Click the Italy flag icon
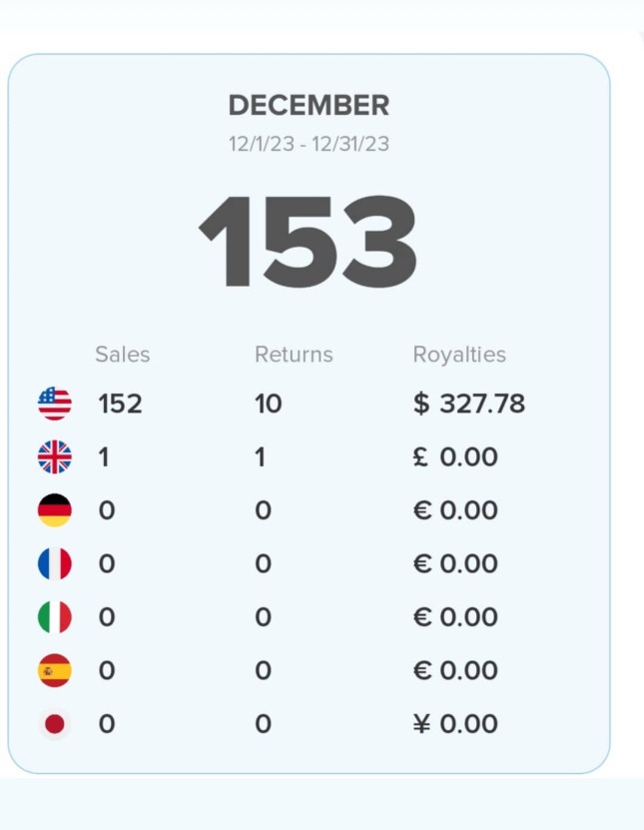 click(55, 617)
